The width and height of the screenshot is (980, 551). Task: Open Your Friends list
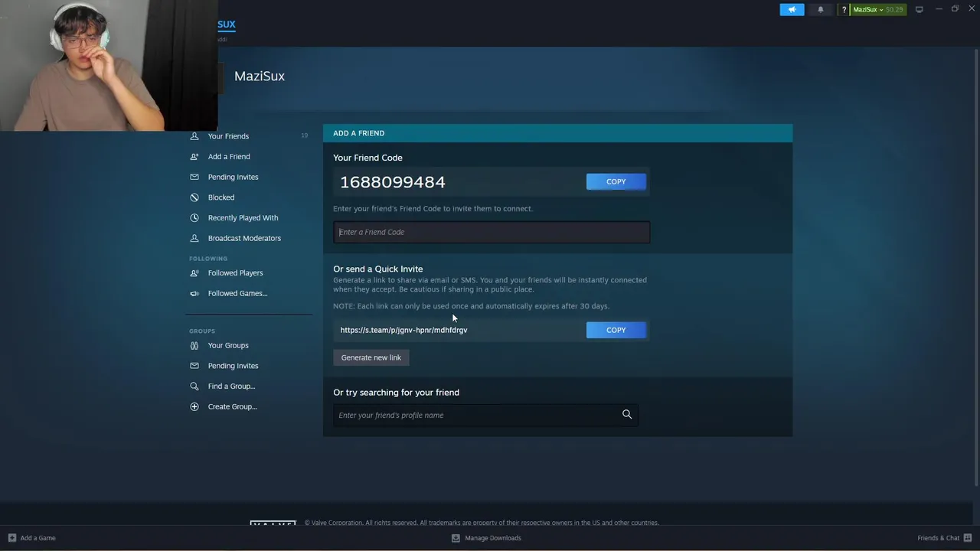coord(228,136)
